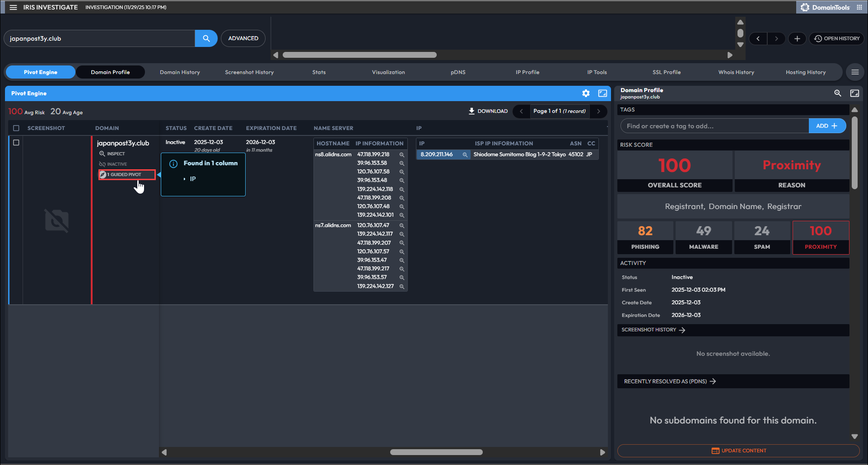868x465 pixels.
Task: Click the tag search input field
Action: [714, 126]
